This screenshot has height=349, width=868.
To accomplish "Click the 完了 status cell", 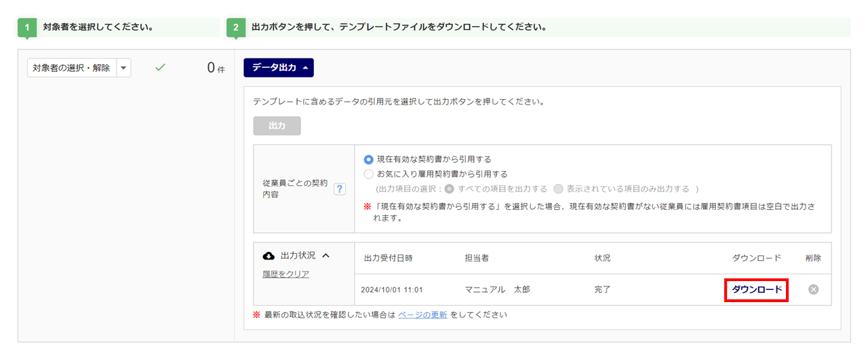I will pos(602,289).
